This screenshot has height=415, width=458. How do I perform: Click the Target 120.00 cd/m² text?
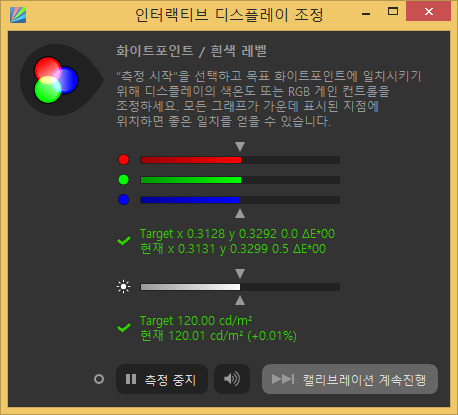(196, 321)
